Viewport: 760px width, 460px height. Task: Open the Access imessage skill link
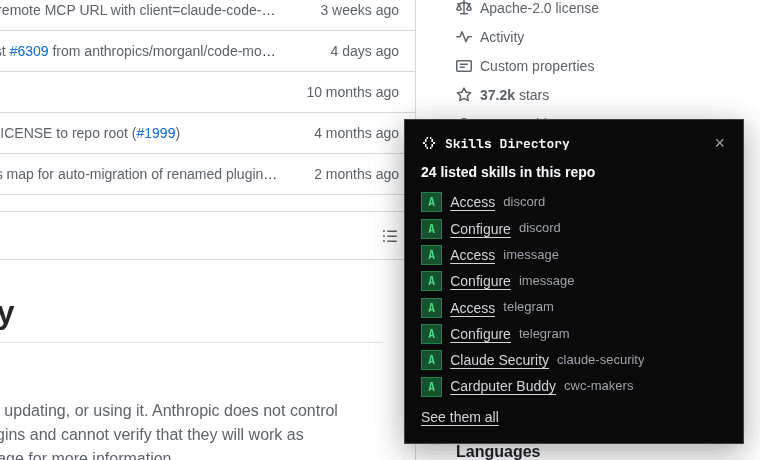tap(473, 255)
